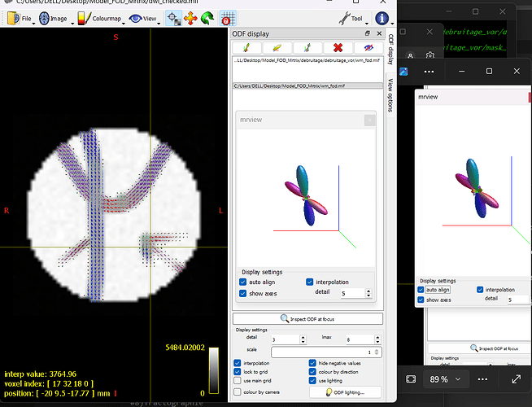Toggle the 'colour by camera' checkbox
This screenshot has height=407, width=532.
(x=237, y=392)
